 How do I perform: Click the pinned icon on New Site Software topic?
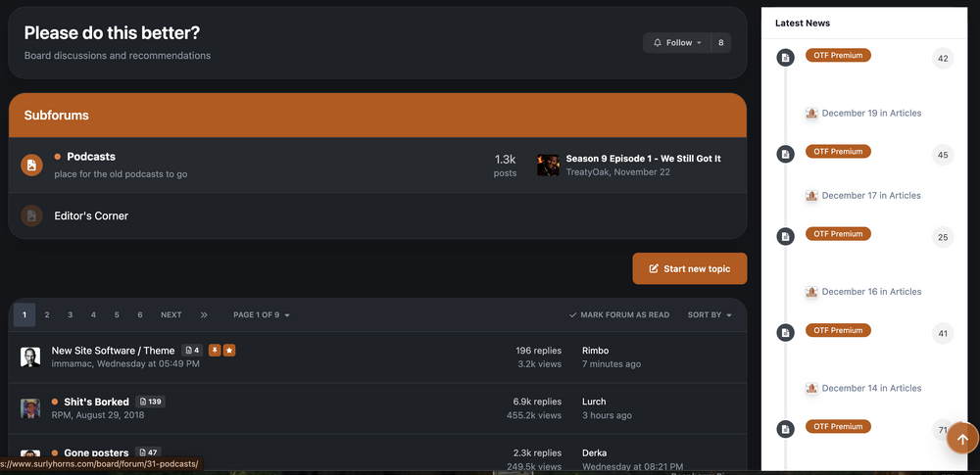[214, 351]
